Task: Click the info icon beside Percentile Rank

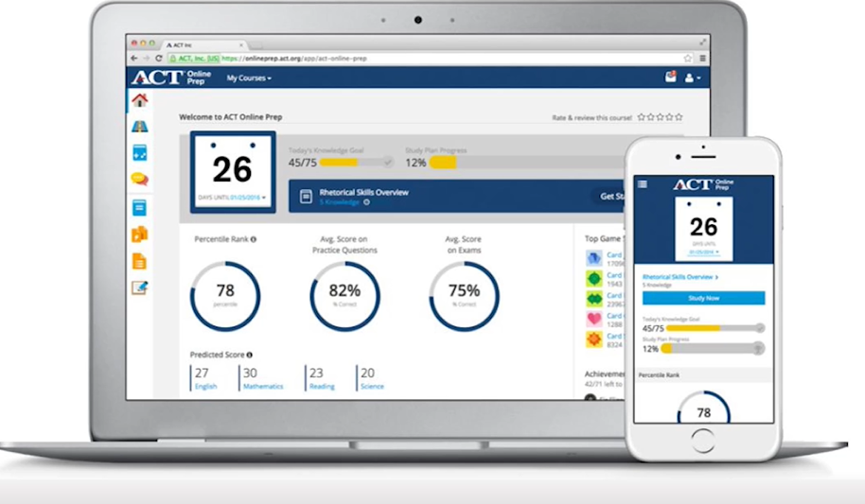Action: click(254, 239)
